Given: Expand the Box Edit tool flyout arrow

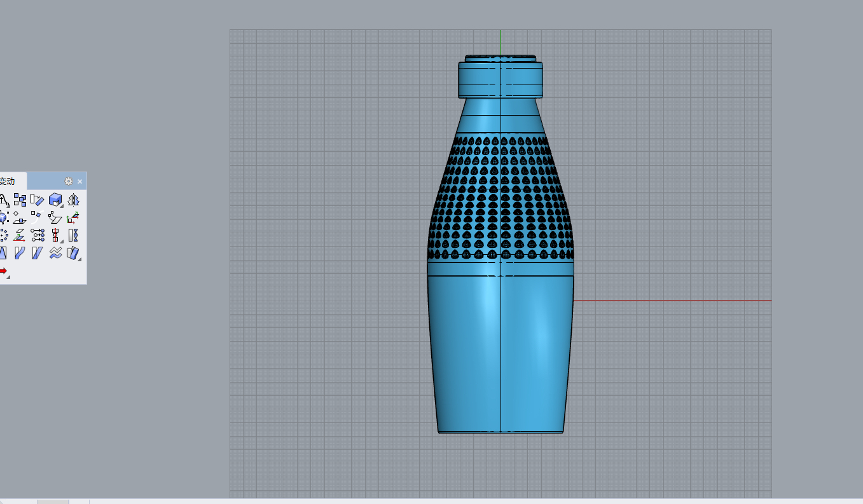Looking at the screenshot, I should click(61, 205).
